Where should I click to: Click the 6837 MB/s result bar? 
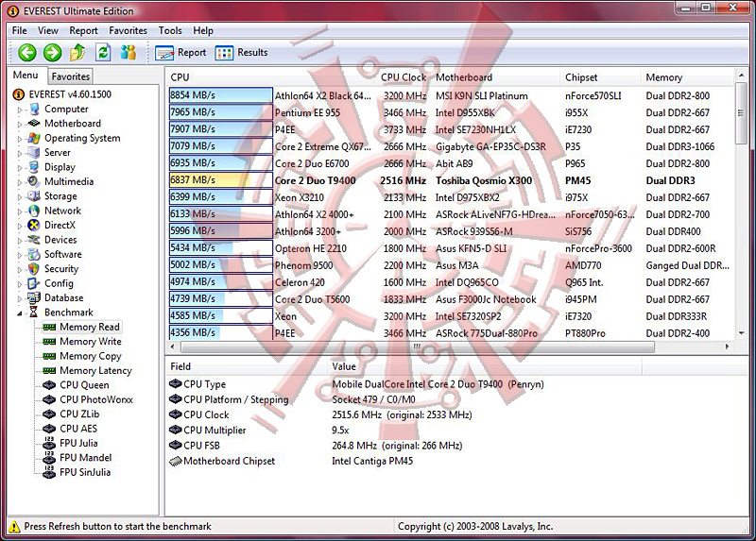coord(221,180)
